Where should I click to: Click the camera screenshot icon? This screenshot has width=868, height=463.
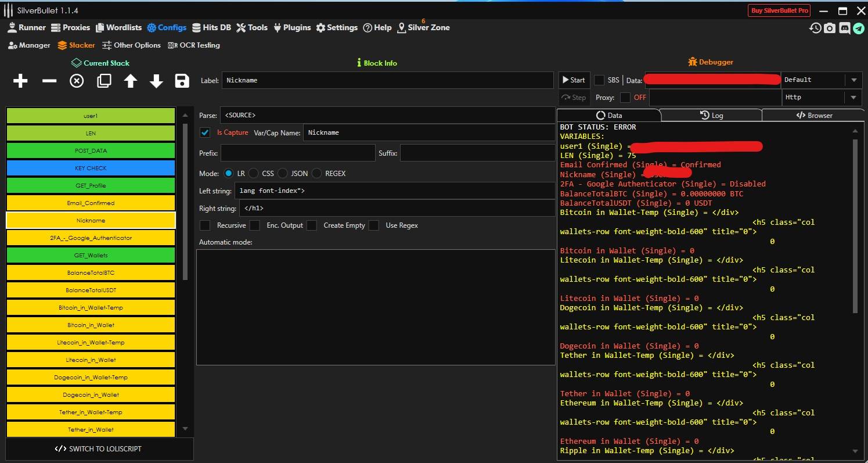[830, 28]
